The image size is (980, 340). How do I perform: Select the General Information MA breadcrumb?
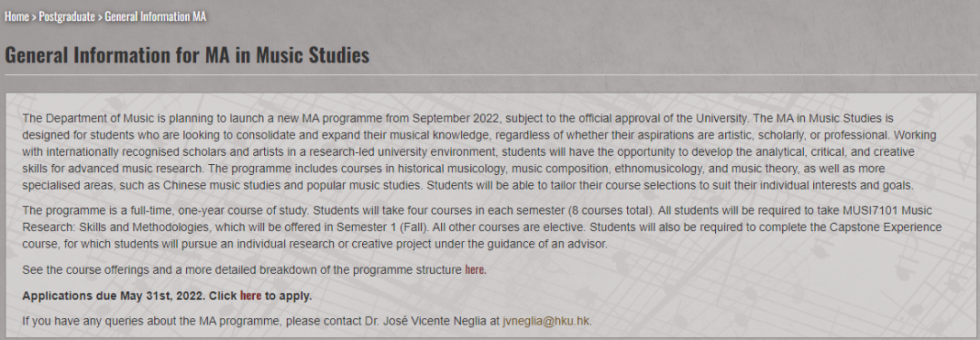pyautogui.click(x=155, y=17)
